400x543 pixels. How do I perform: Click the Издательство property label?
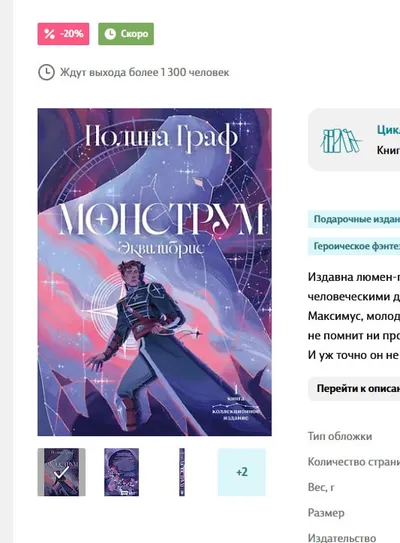coord(342,538)
